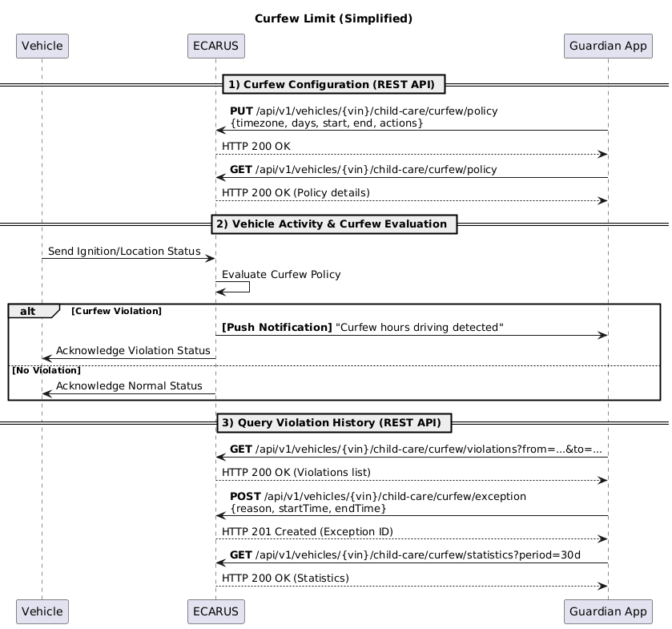Click the top ECARUS participant box
This screenshot has height=629, width=672.
(216, 46)
